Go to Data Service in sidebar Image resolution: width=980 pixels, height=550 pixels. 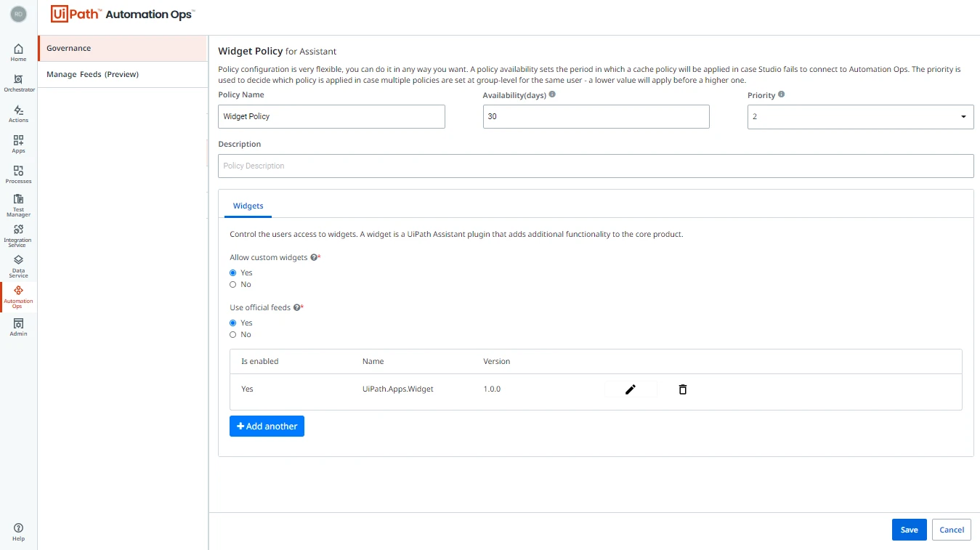tap(18, 267)
